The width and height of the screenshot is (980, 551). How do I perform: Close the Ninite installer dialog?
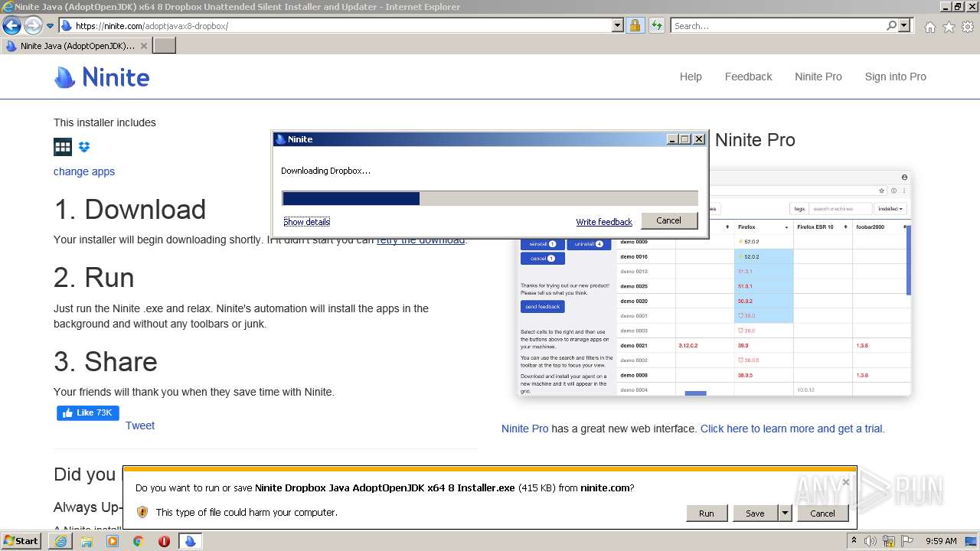tap(698, 139)
